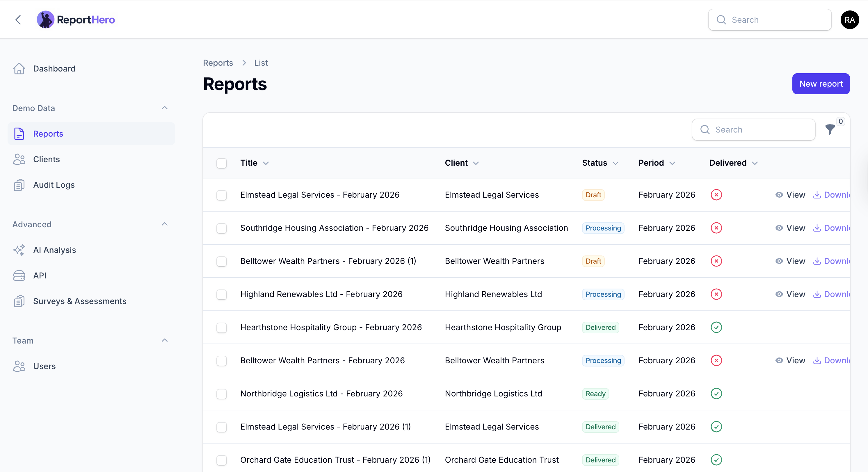Viewport: 868px width, 472px height.
Task: Navigate to Reports breadcrumb link
Action: pyautogui.click(x=218, y=62)
